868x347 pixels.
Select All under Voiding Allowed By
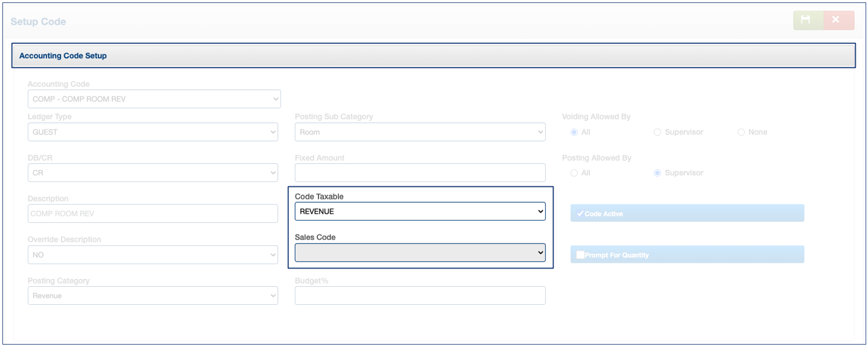[x=574, y=132]
